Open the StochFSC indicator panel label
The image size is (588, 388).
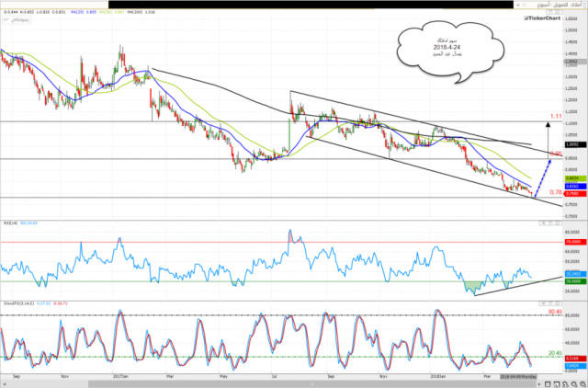tap(25, 302)
